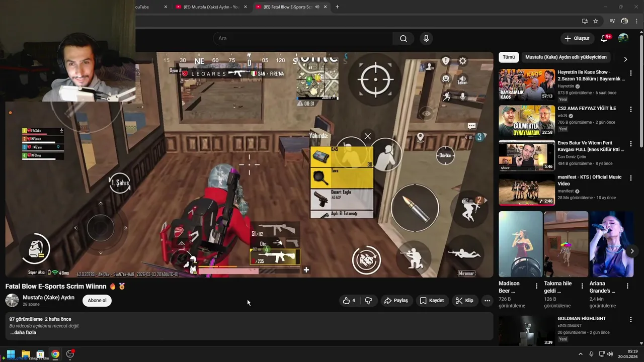Open options for Hayrettin ile Kaos Show video
Viewport: 644px width, 362px height.
pos(631,73)
